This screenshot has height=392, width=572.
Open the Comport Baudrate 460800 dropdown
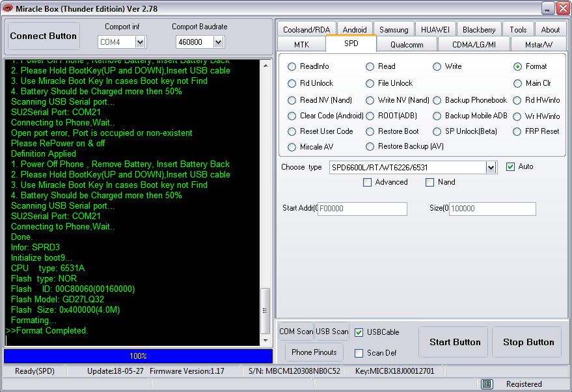click(218, 42)
